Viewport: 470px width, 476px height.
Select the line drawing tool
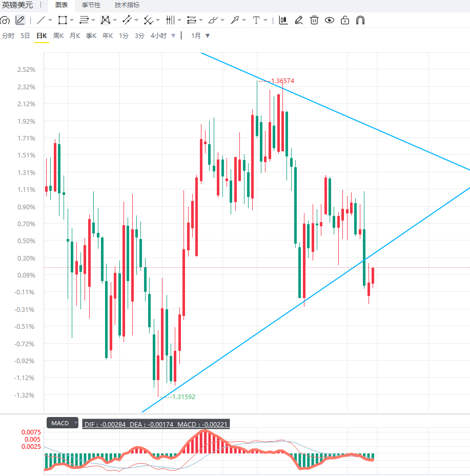click(x=40, y=21)
